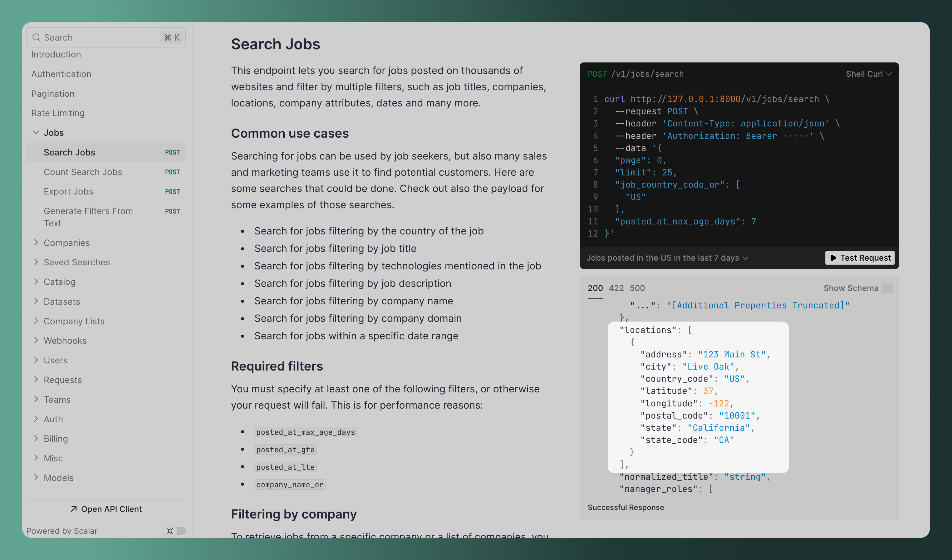Expand the Teams section
The height and width of the screenshot is (560, 952).
[x=36, y=399]
